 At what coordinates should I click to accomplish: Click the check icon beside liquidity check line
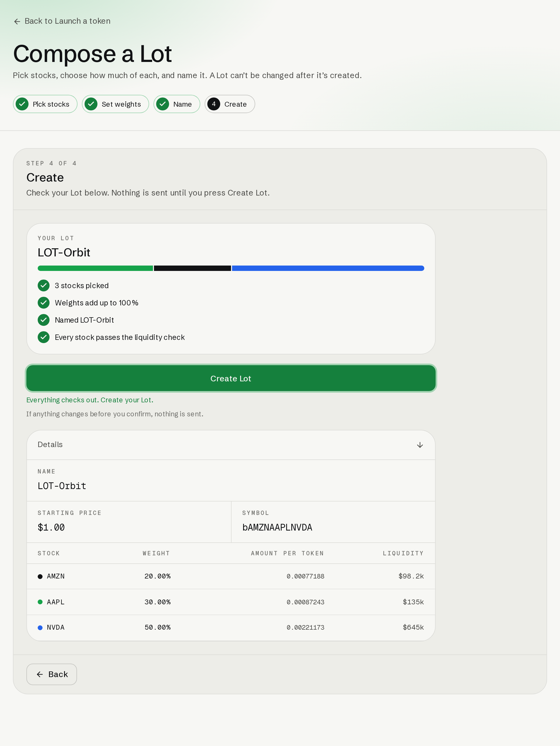tap(44, 337)
